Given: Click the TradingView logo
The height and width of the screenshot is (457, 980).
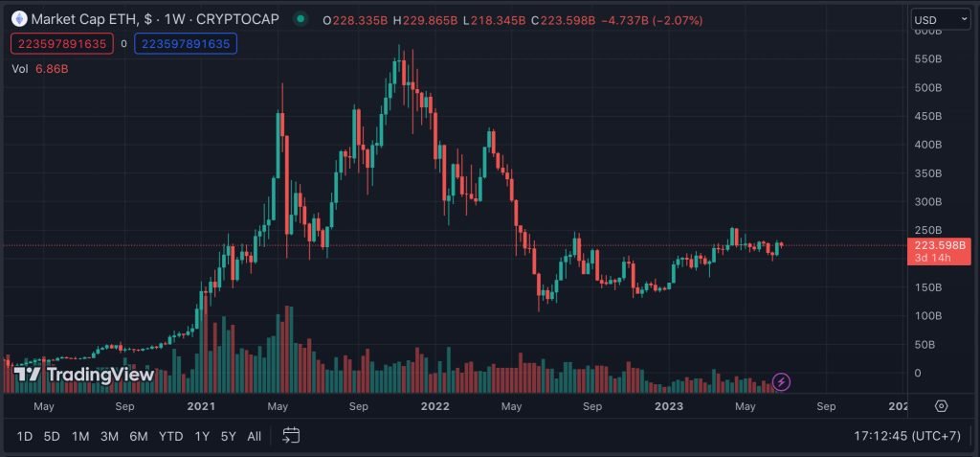Looking at the screenshot, I should pos(84,375).
